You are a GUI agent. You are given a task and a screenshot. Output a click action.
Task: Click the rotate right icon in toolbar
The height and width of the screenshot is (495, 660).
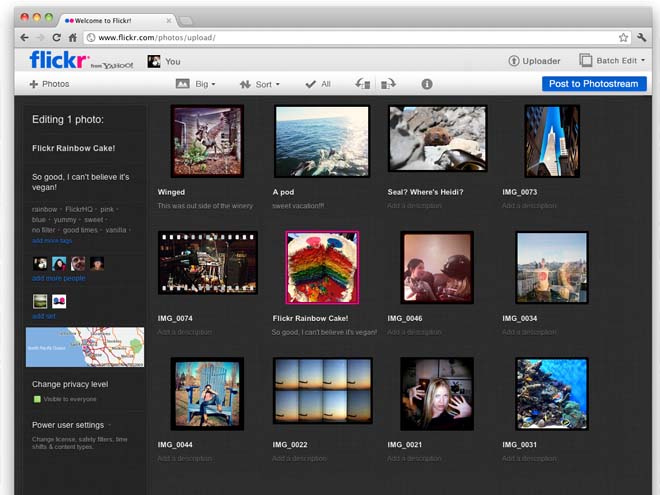pyautogui.click(x=389, y=84)
